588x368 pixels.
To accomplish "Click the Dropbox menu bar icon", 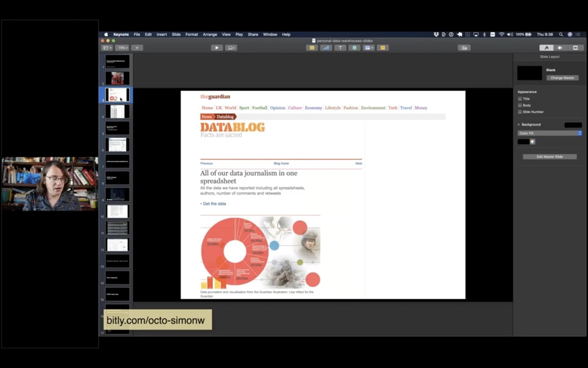I will 436,34.
